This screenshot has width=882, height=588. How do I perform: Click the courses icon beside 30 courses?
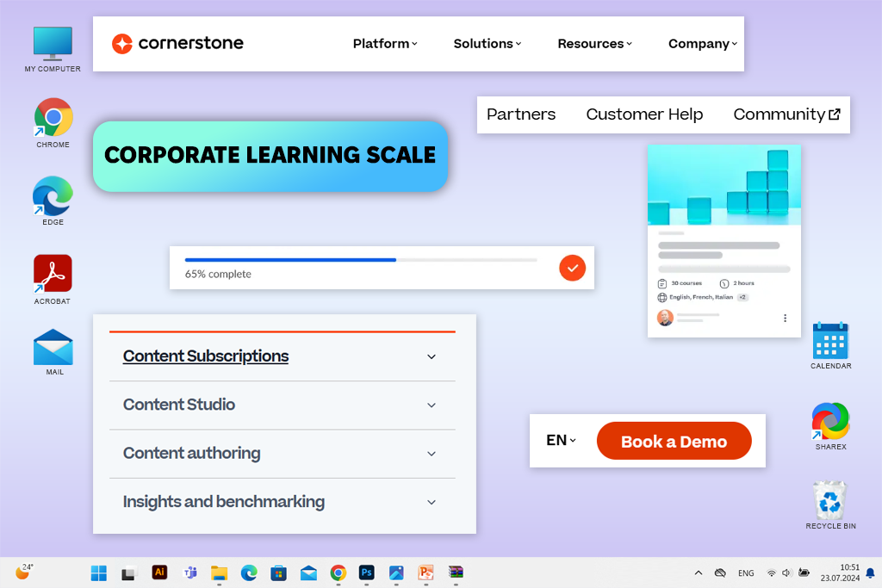tap(662, 283)
